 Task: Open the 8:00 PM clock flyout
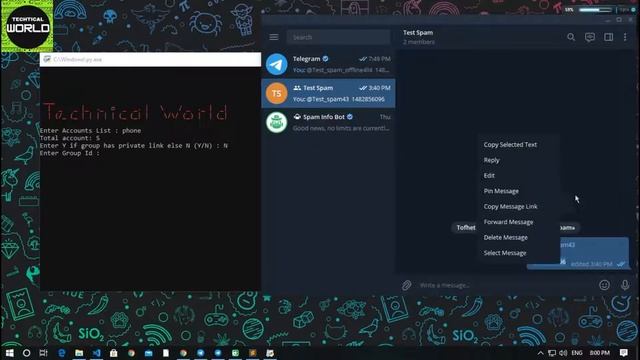click(600, 353)
